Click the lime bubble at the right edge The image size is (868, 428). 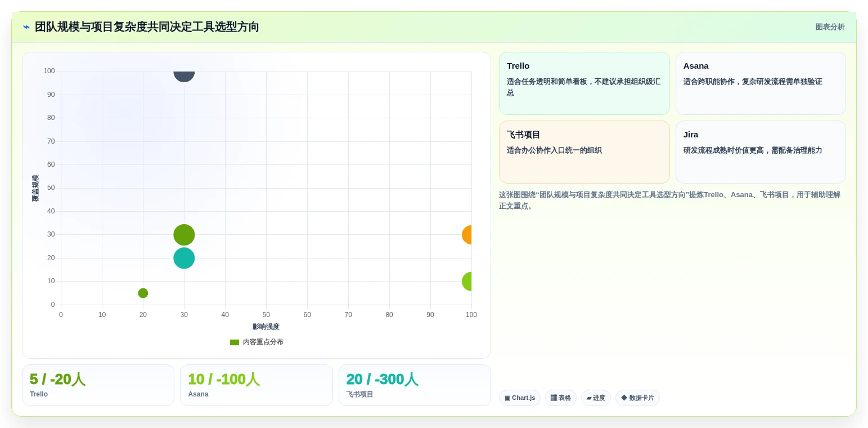467,281
